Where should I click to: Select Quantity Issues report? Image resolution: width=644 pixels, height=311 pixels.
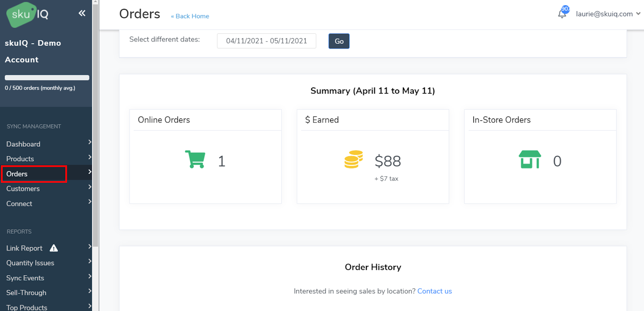coord(30,263)
